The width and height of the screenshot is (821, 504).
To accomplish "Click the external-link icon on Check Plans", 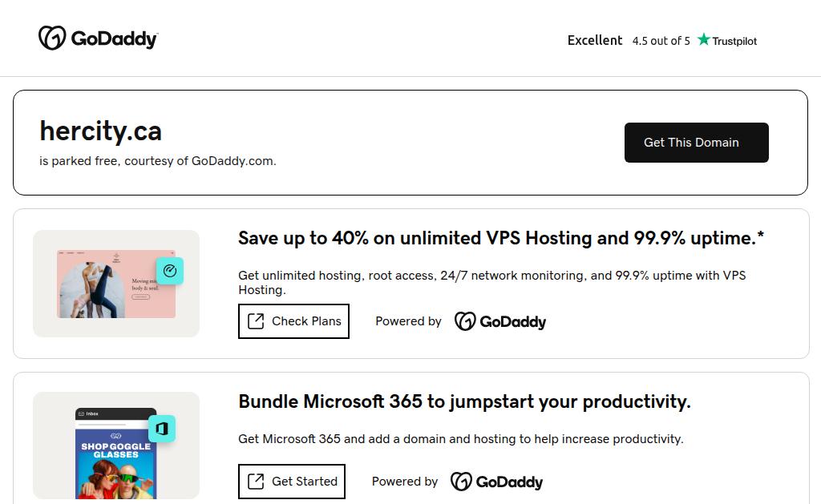I will [256, 321].
